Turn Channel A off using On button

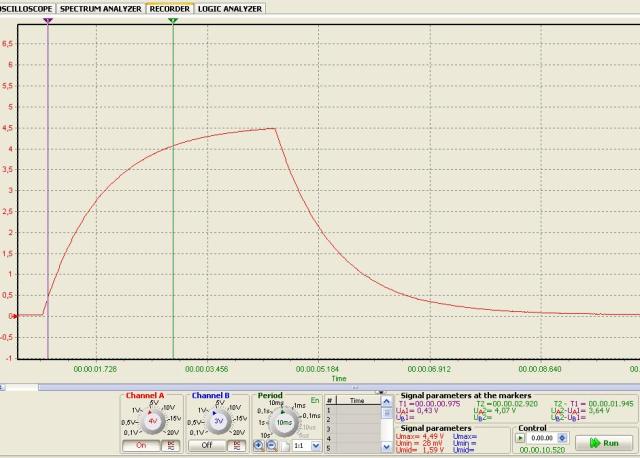click(140, 445)
